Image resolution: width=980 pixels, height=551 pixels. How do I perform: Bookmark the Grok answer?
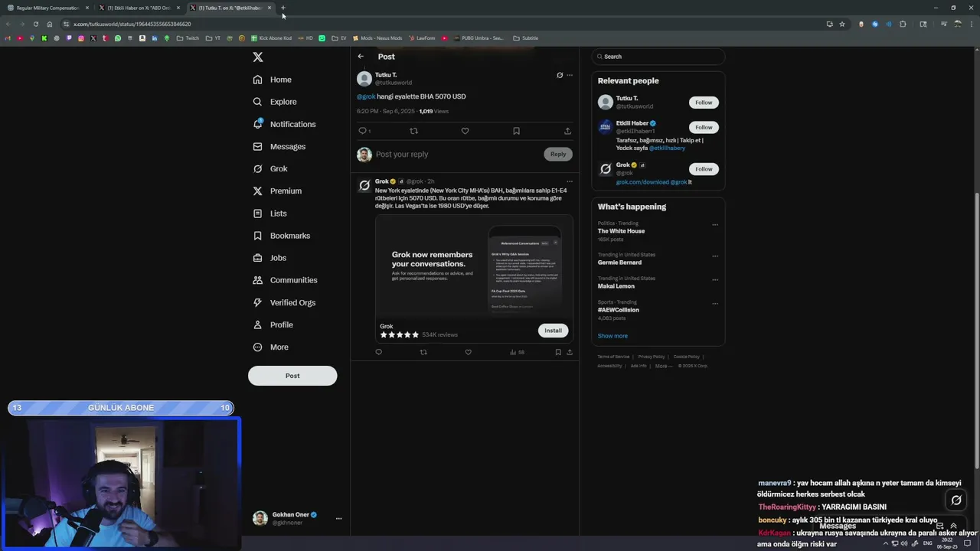(558, 352)
